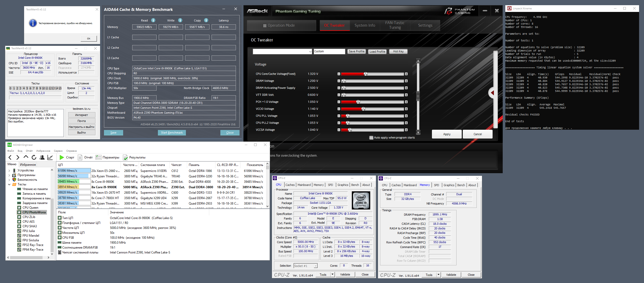Open the Результаты icon in AIDA64 toolbar
This screenshot has width=644, height=283.
click(125, 157)
